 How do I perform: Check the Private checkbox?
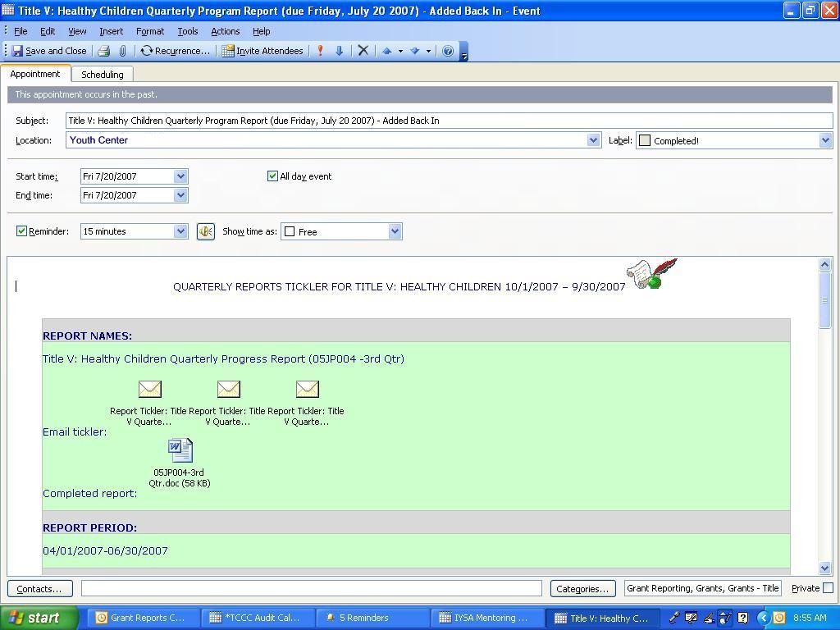[x=828, y=588]
